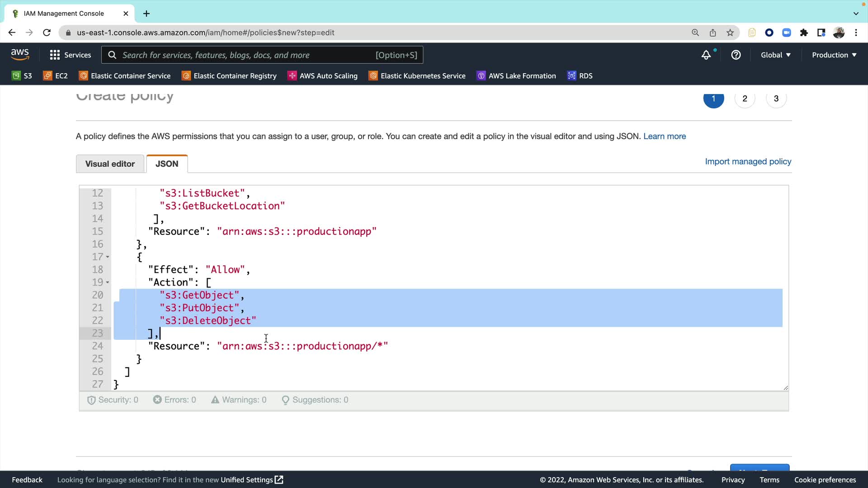Select the JSON tab
The image size is (868, 488).
167,164
